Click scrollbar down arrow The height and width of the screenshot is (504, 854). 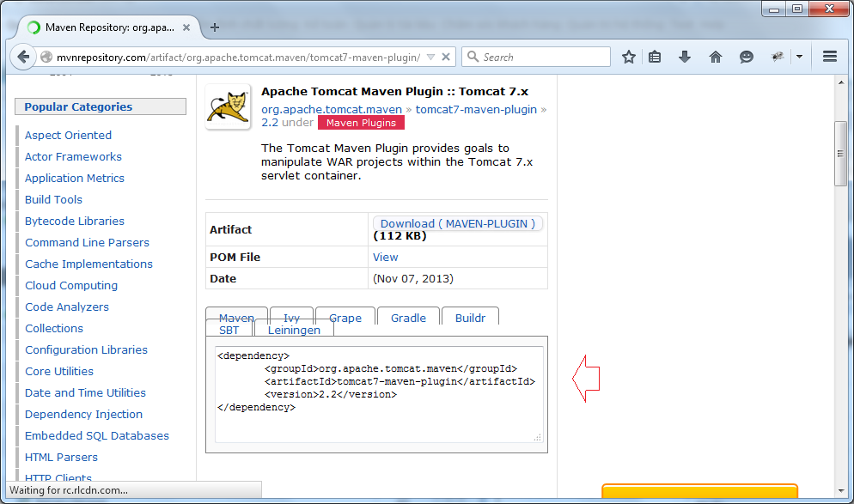click(x=840, y=491)
